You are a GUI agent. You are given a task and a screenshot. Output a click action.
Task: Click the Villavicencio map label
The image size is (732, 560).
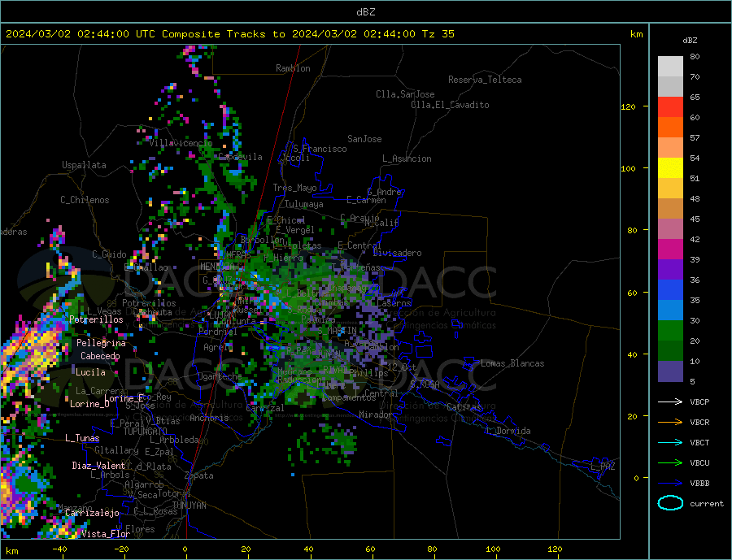181,143
